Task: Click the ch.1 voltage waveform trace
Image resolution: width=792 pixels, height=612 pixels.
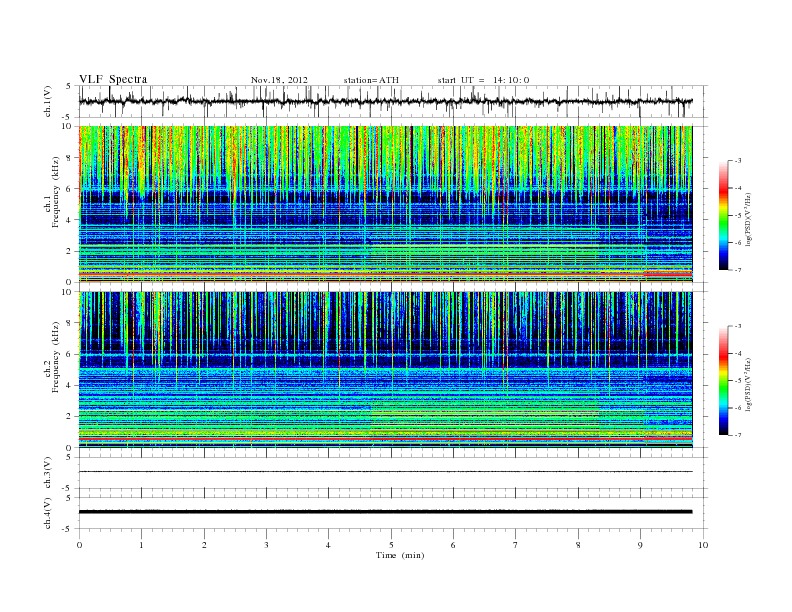Action: point(385,101)
